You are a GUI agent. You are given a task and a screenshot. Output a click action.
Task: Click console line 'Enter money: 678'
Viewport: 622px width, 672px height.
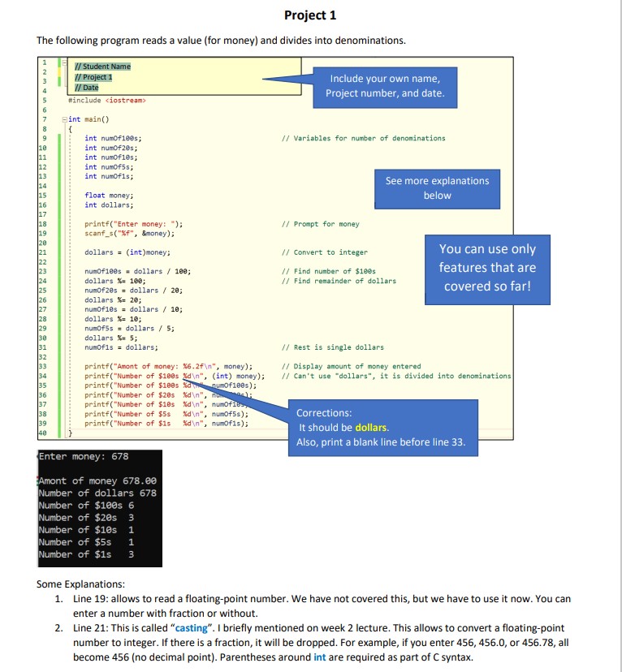tap(84, 456)
